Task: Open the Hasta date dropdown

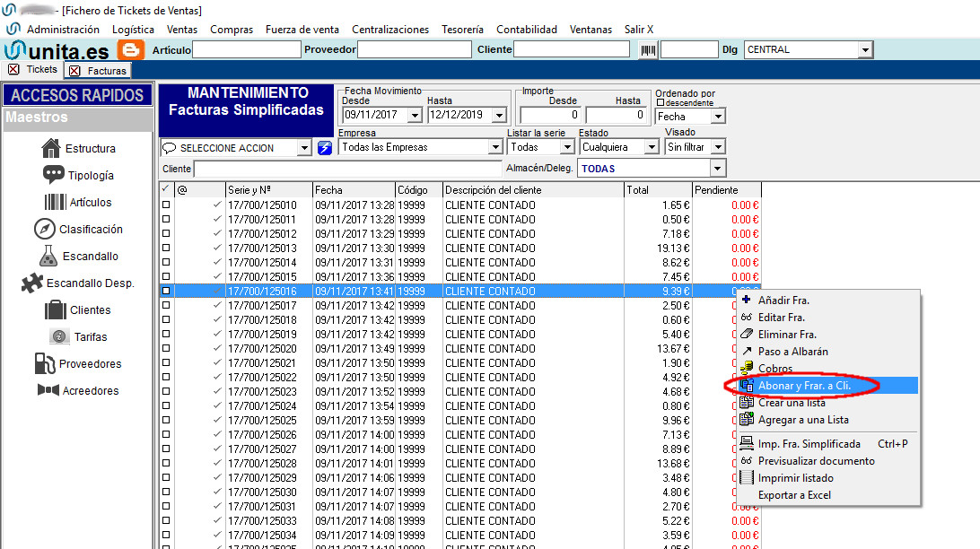Action: (x=499, y=116)
